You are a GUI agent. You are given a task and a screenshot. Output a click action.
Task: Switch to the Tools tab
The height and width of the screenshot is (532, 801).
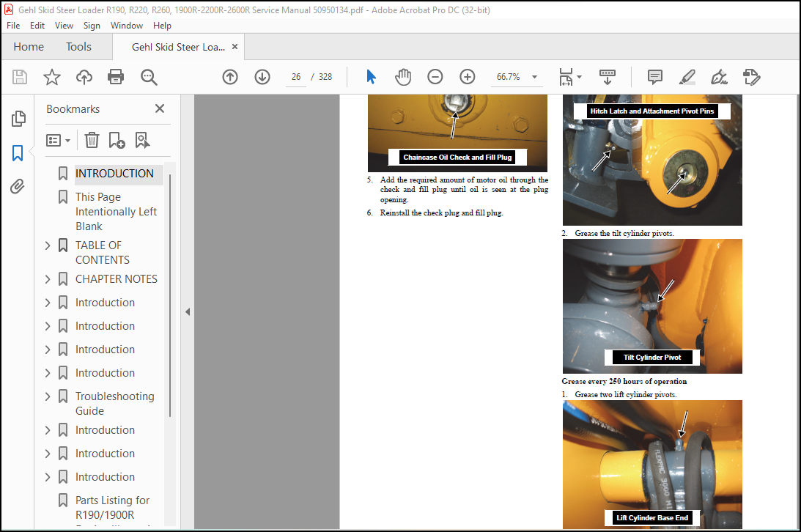[78, 47]
